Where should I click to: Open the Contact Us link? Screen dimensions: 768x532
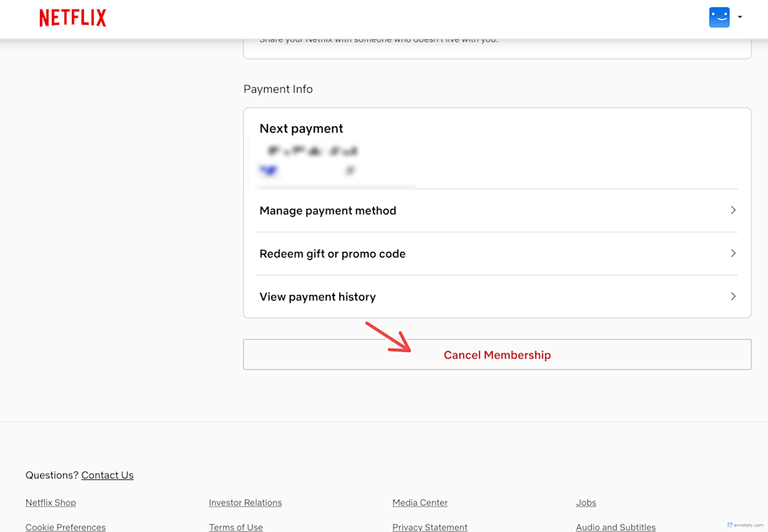pos(107,474)
